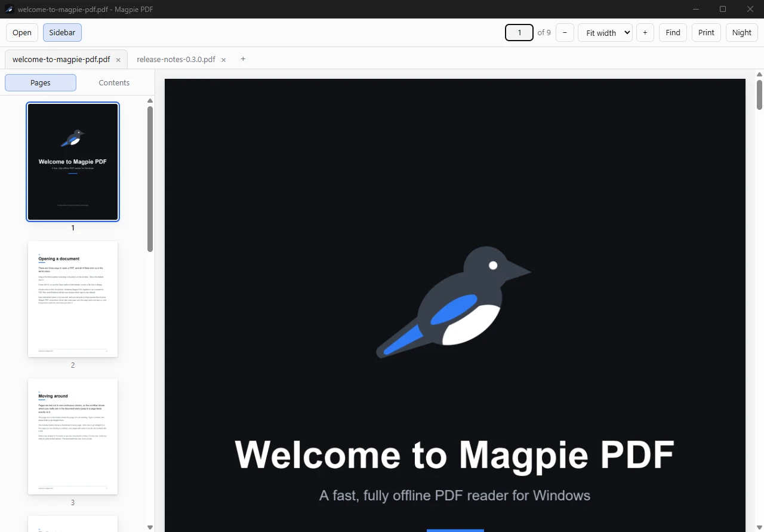Click the 'A fast, fully offline PDF reader' subtitle
Image resolution: width=764 pixels, height=532 pixels.
[455, 496]
